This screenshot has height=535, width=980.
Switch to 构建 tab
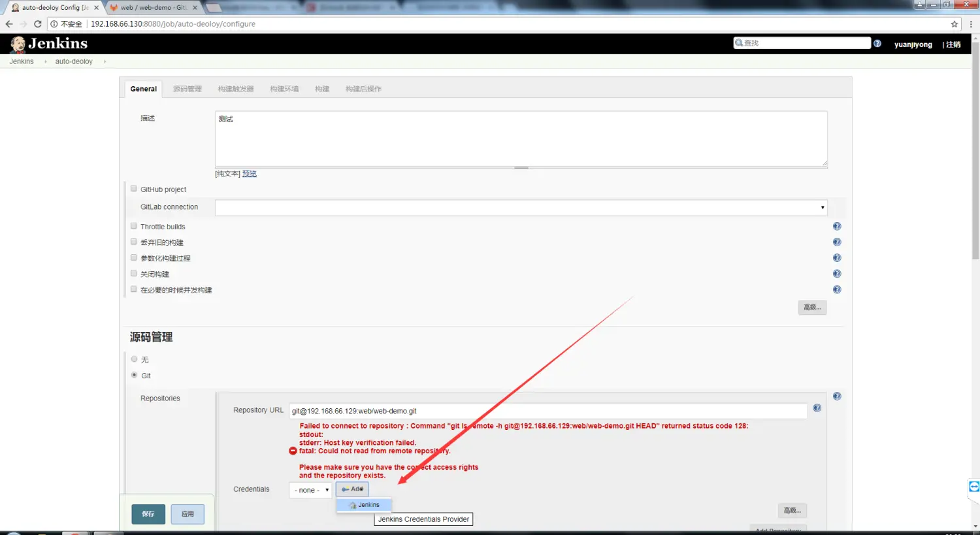pos(322,89)
